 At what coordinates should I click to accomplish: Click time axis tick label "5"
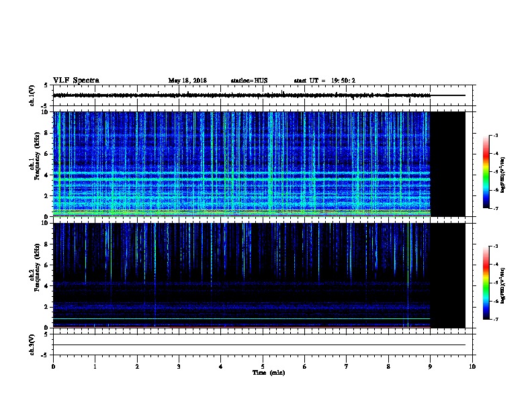(263, 366)
